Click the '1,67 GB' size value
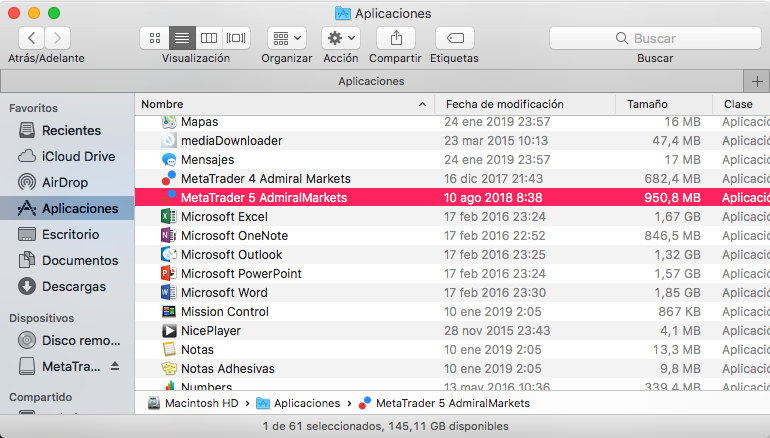The height and width of the screenshot is (438, 770). pyautogui.click(x=677, y=217)
